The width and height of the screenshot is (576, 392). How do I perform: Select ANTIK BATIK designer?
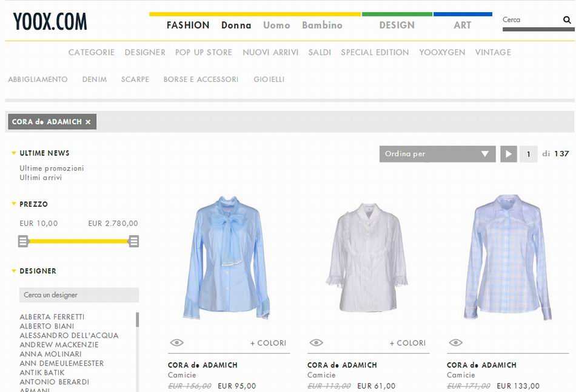point(42,373)
